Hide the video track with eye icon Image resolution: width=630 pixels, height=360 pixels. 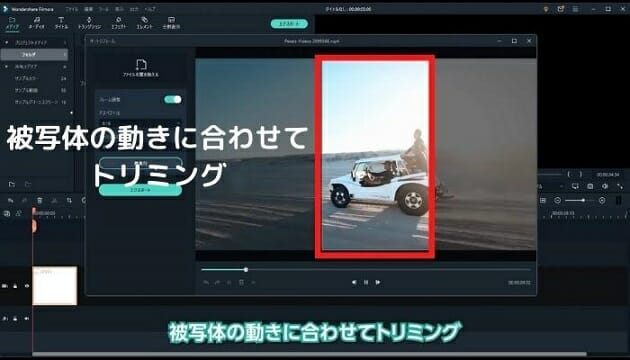(x=27, y=286)
